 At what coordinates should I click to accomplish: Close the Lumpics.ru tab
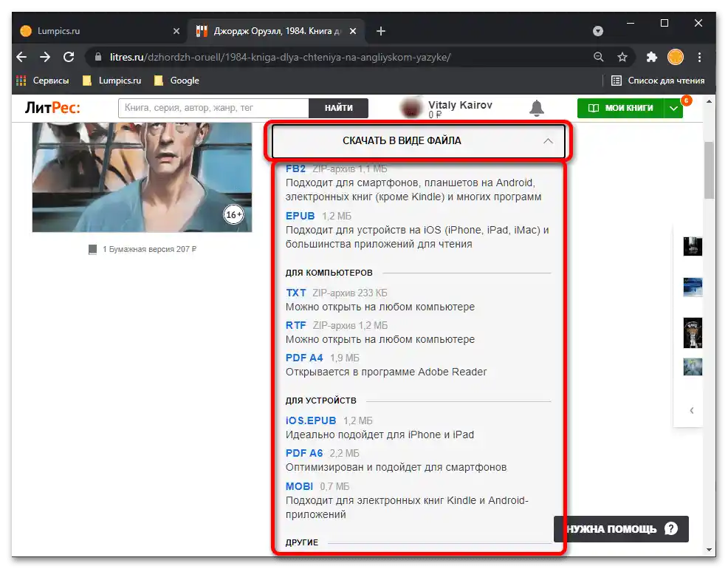176,31
